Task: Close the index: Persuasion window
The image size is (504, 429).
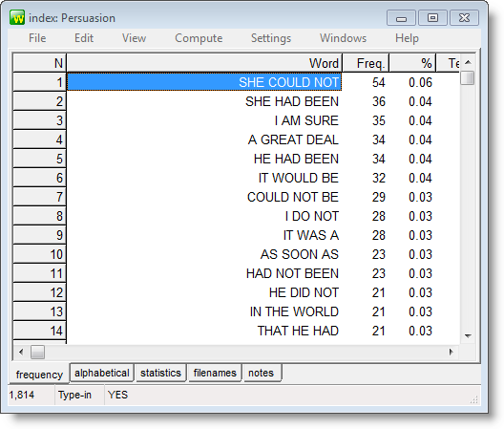Action: click(464, 18)
